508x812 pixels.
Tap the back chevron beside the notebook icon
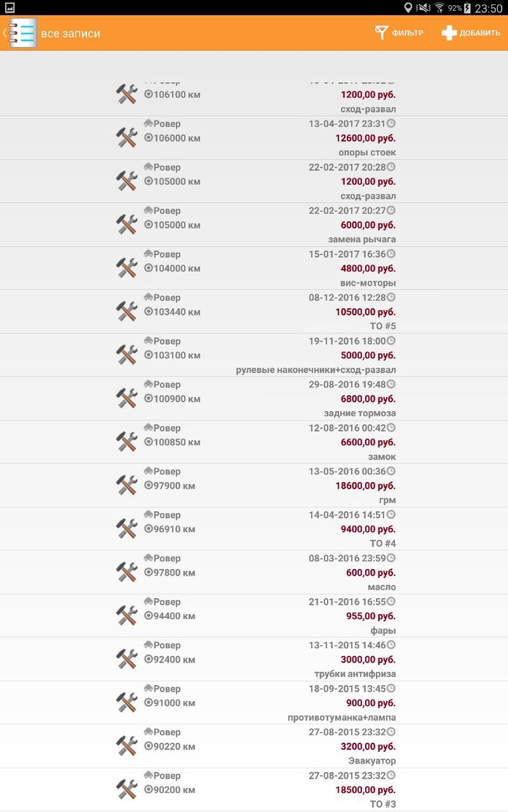coord(4,33)
